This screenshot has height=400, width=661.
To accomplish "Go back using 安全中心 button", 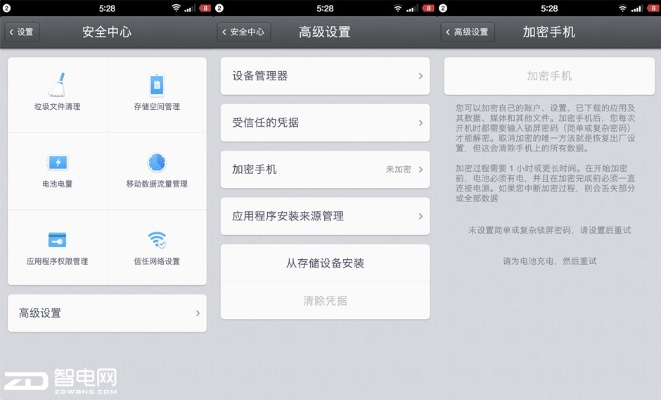I will click(244, 32).
